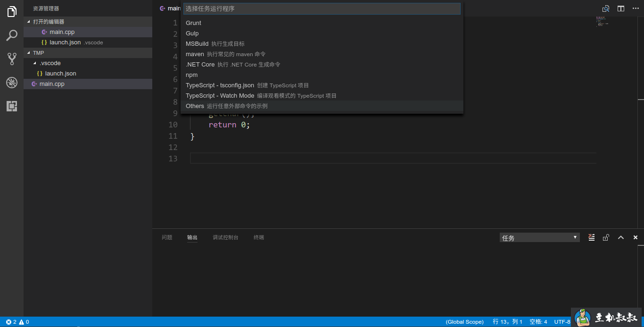Choose npm task runner
The height and width of the screenshot is (327, 644).
pos(322,75)
